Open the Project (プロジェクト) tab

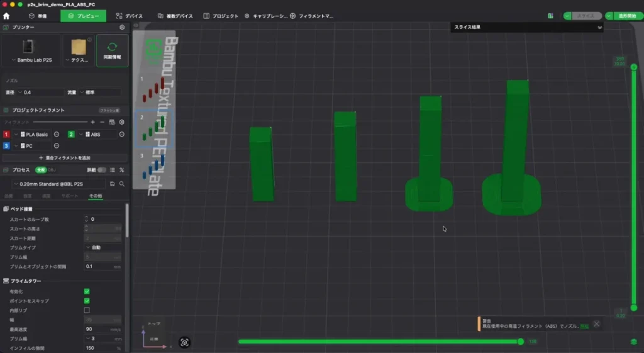(x=221, y=16)
